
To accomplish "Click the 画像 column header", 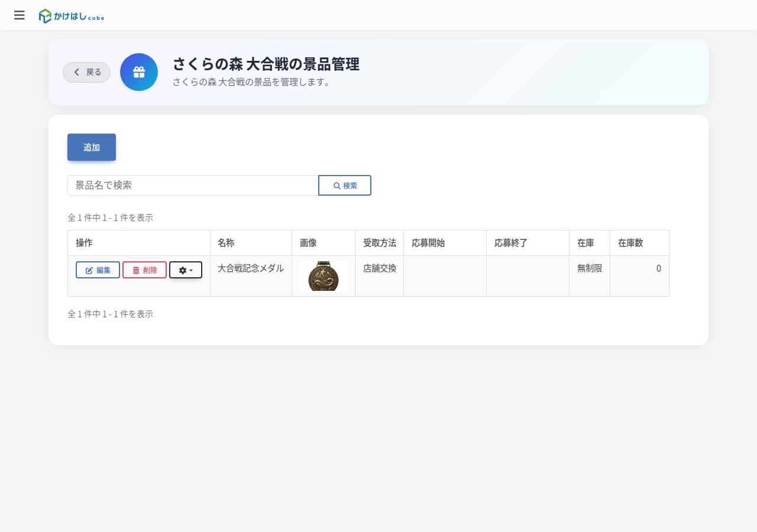I will coord(323,243).
